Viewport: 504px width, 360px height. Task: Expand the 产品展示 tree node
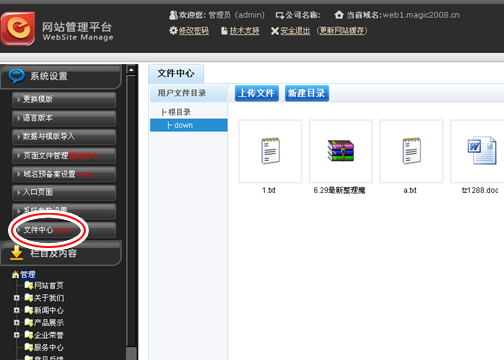16,322
